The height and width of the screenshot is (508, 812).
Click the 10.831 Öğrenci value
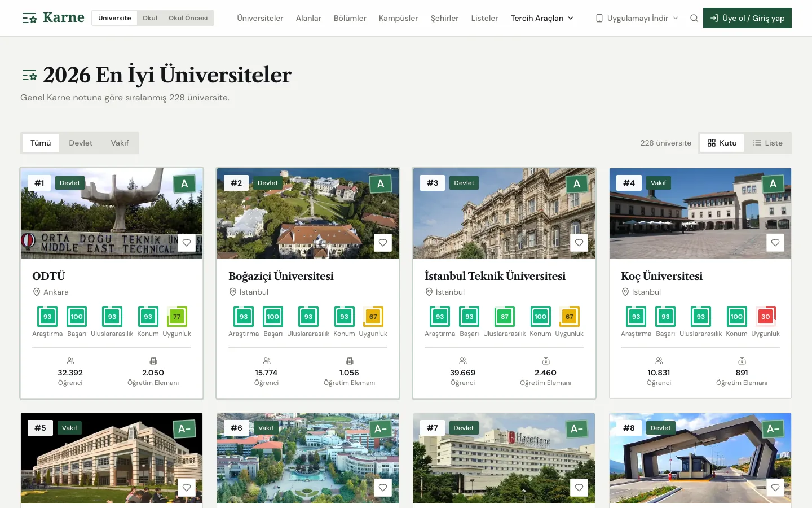click(x=659, y=373)
